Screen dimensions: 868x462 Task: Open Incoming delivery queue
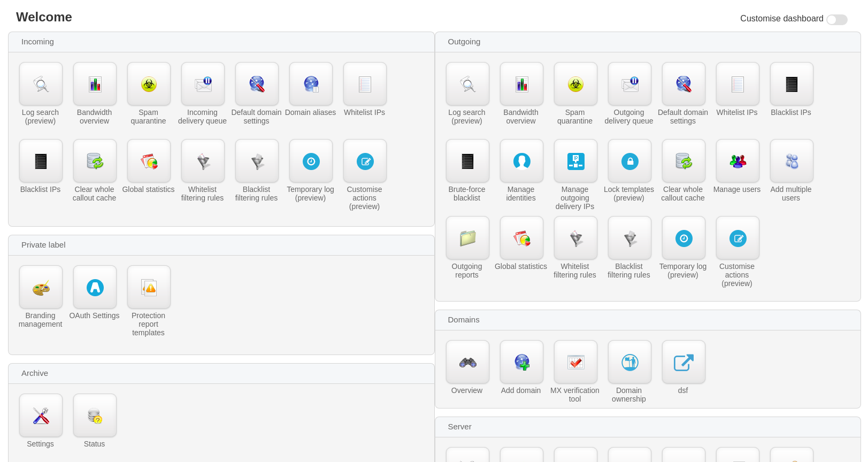[203, 84]
